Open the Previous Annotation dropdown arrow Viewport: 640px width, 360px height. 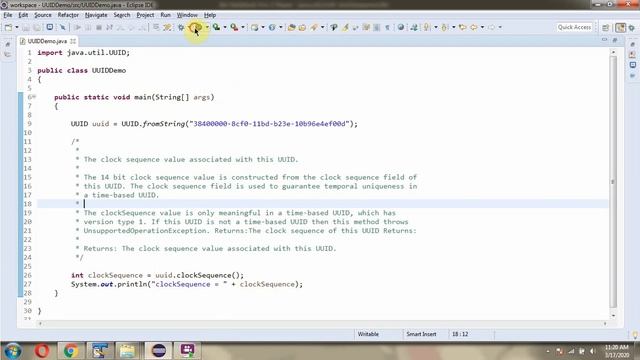[454, 27]
